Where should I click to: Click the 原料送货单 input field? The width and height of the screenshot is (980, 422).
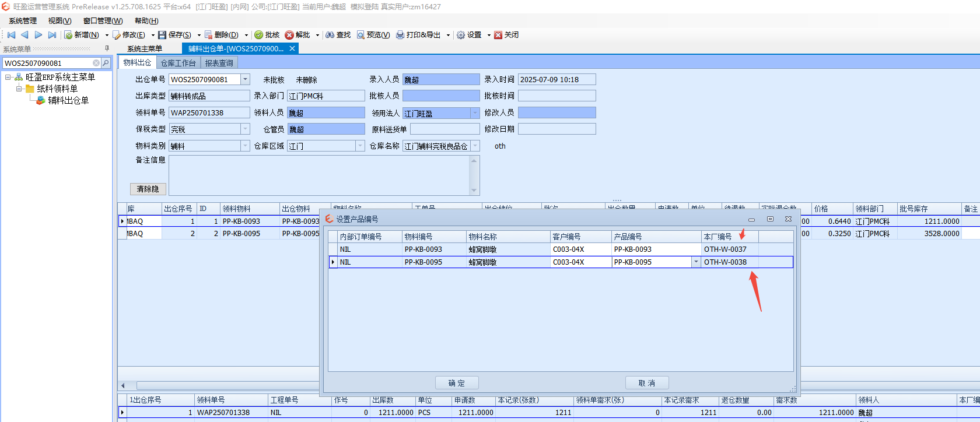[x=445, y=129]
